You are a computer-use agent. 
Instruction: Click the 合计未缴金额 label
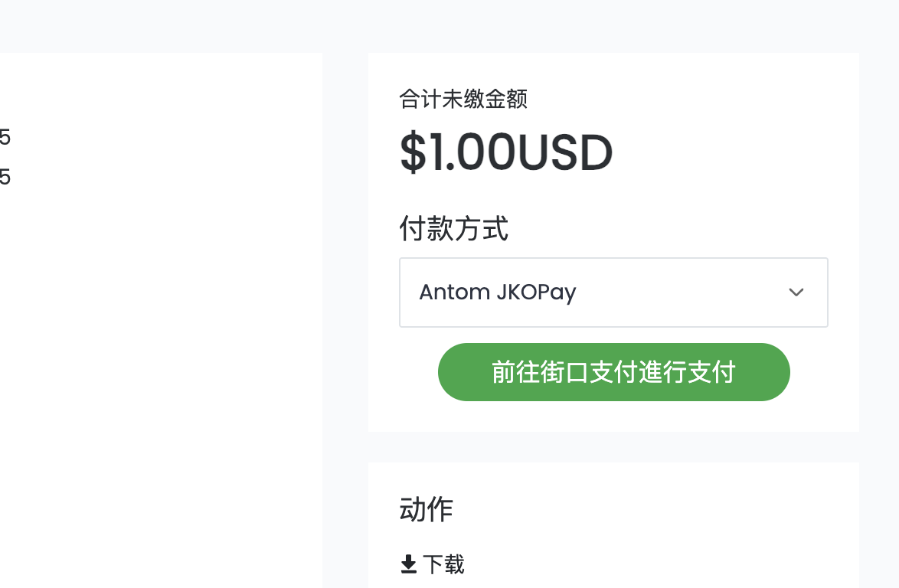(x=463, y=99)
